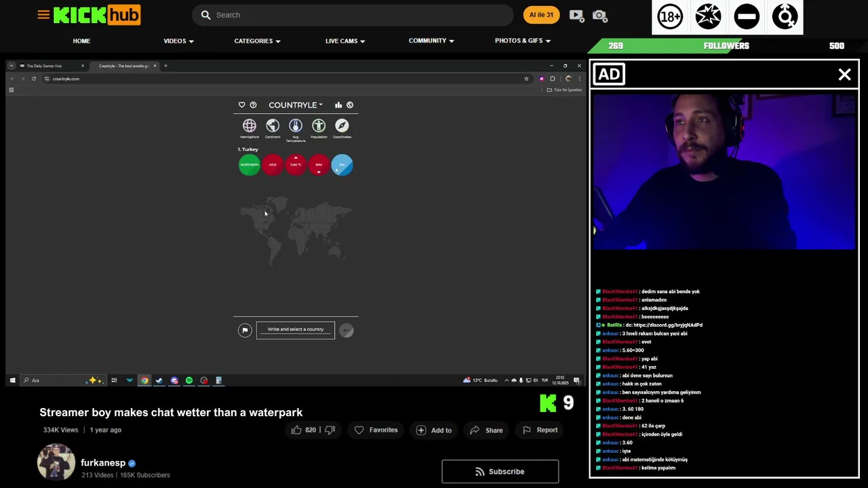Expand the PHOTOS & GIFS dropdown menu
Screen dimensions: 868x488
523,41
